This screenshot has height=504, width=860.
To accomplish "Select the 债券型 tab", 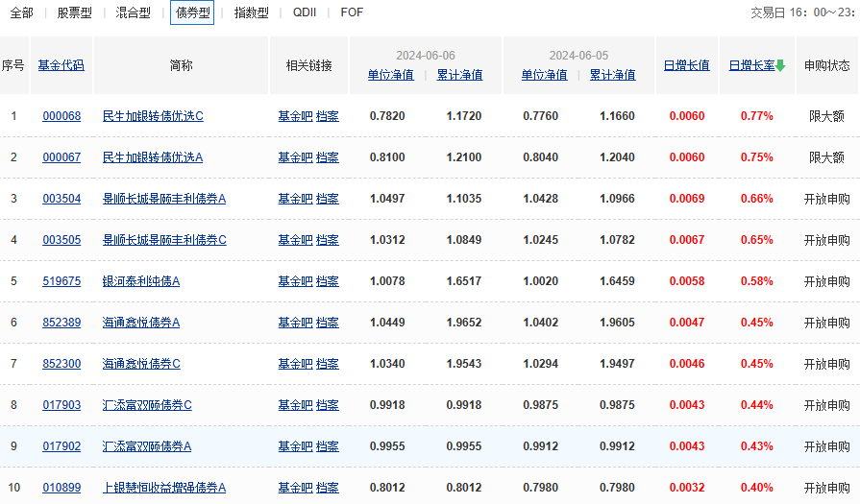I will pos(192,12).
